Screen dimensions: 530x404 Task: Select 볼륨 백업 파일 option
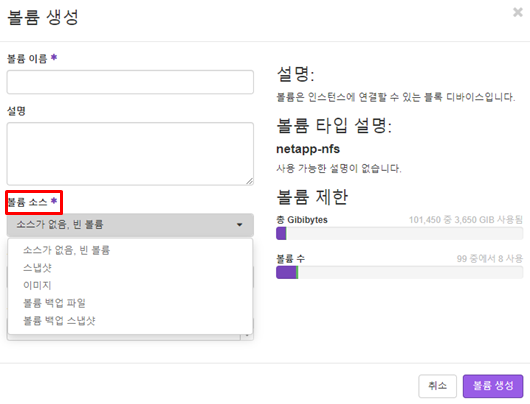click(54, 303)
